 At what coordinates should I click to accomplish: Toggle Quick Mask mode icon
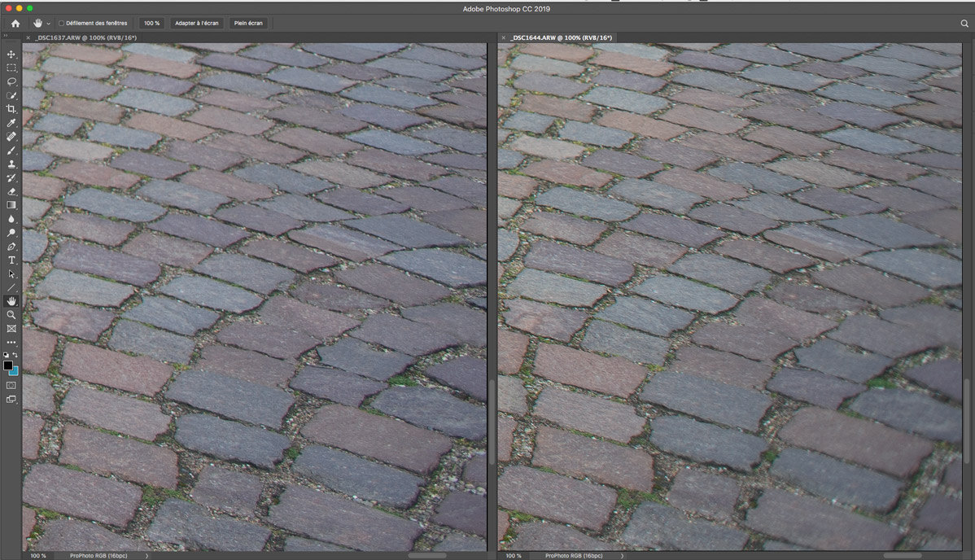[x=11, y=385]
